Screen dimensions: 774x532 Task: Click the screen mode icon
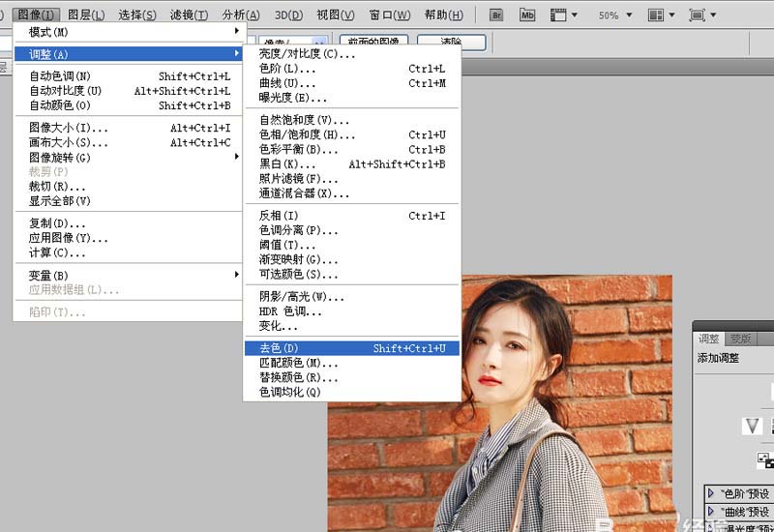tap(697, 15)
